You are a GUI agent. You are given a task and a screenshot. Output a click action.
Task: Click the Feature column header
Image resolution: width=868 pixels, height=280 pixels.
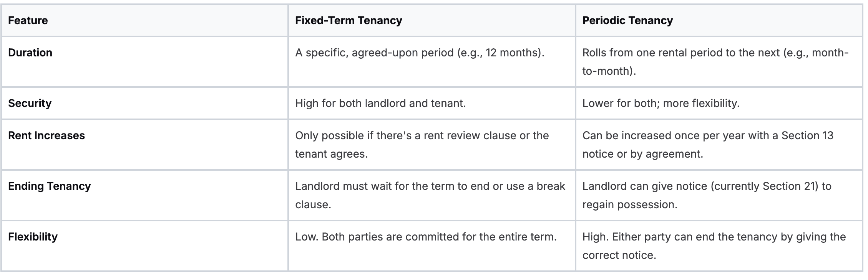coord(28,20)
